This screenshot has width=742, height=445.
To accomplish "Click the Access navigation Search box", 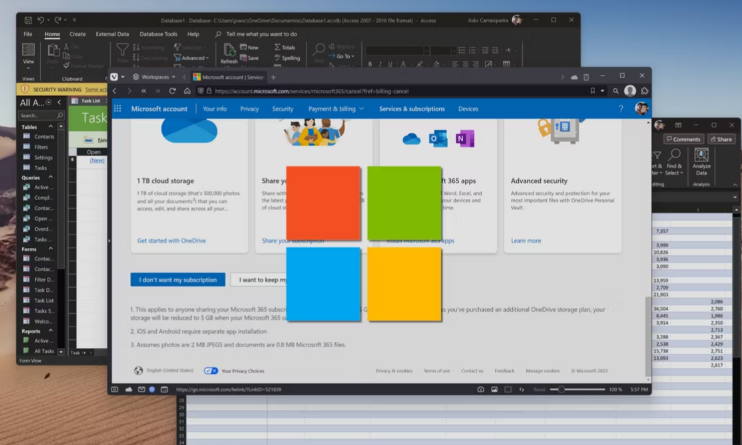I will 41,115.
